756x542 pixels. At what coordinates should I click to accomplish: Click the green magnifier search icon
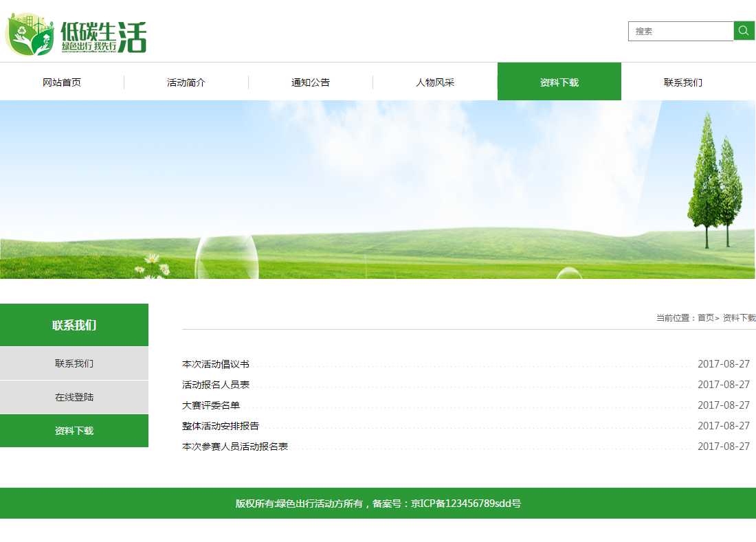tap(744, 31)
